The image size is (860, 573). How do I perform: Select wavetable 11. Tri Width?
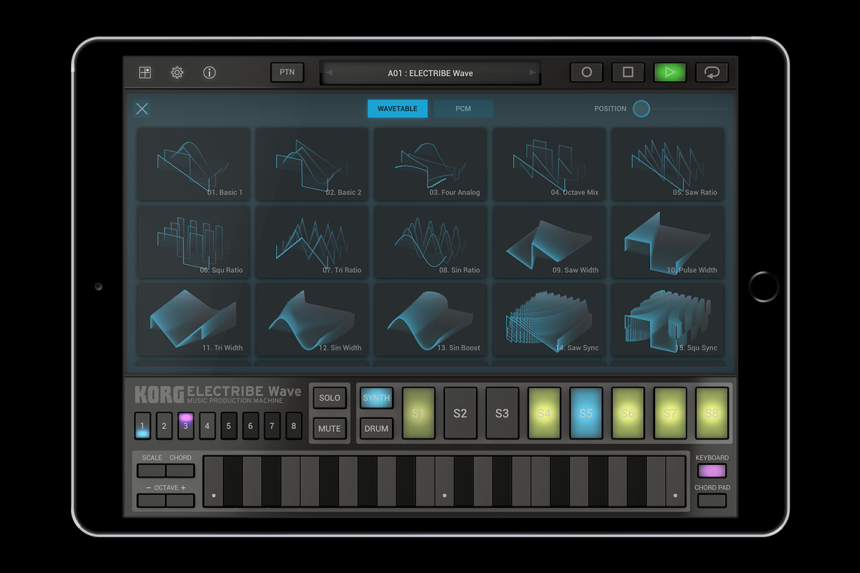point(193,320)
